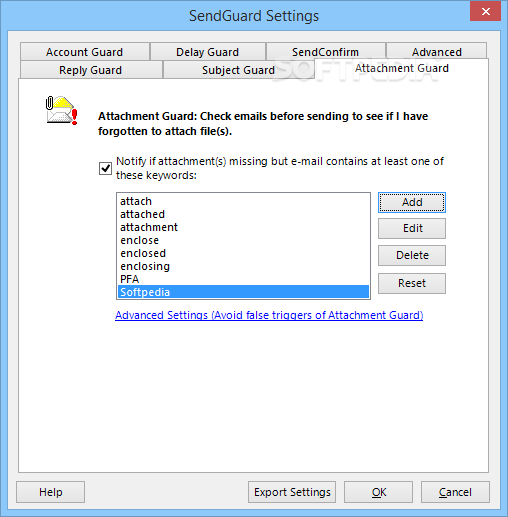
Task: Select the keyword "PFA"
Action: [x=243, y=279]
